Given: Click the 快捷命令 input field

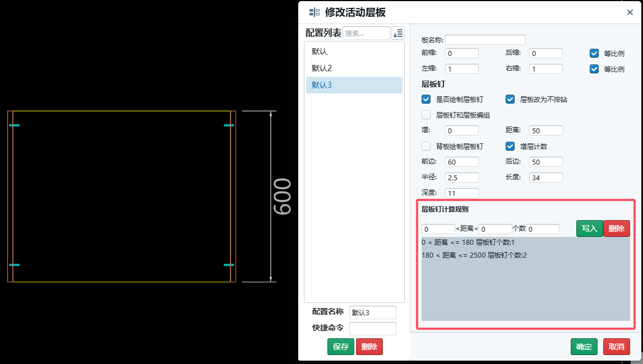Looking at the screenshot, I should click(372, 328).
